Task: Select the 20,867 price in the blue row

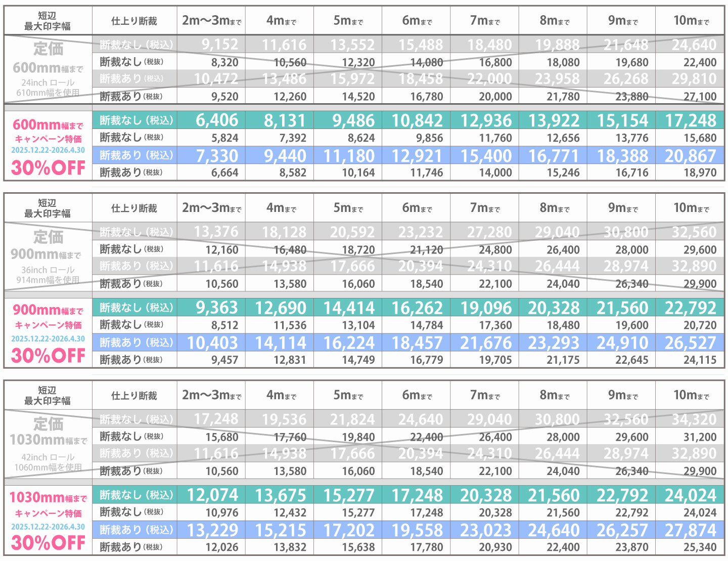Action: [690, 156]
